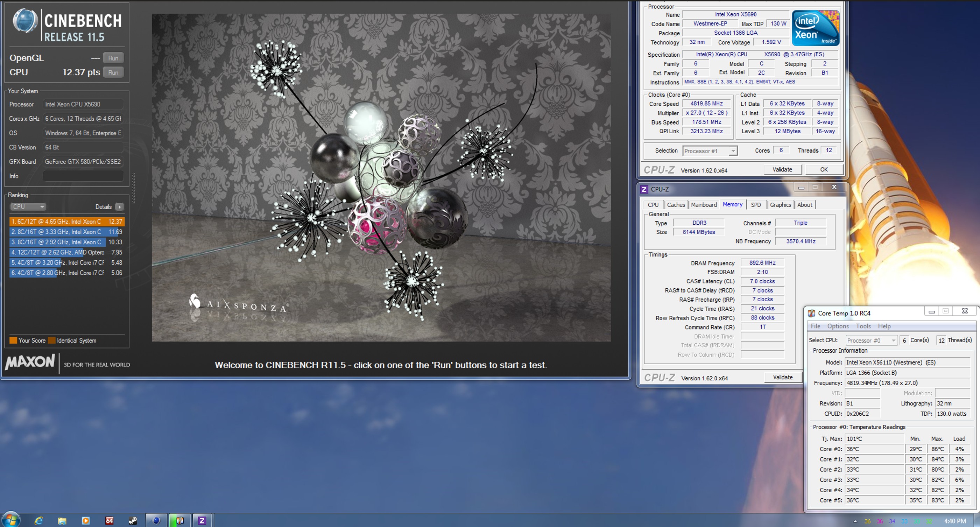Image resolution: width=980 pixels, height=527 pixels.
Task: Open the red '64' AIDA64 taskbar icon
Action: point(109,521)
